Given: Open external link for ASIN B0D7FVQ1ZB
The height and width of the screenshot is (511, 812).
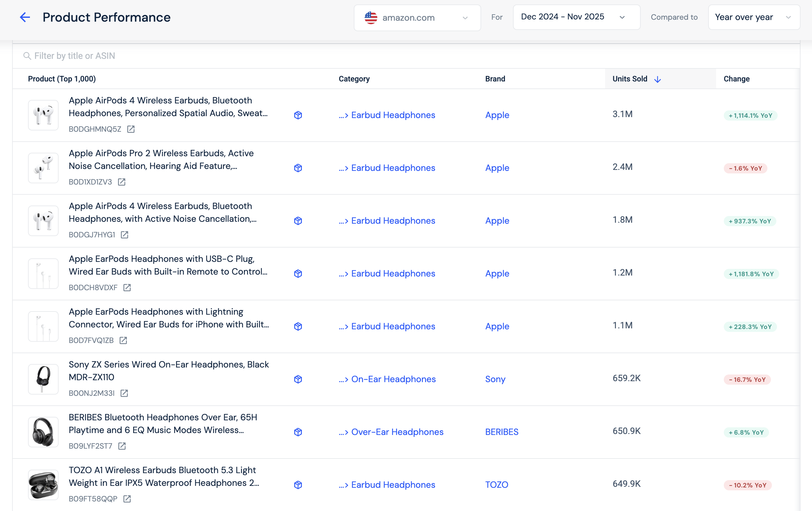Looking at the screenshot, I should click(x=124, y=340).
